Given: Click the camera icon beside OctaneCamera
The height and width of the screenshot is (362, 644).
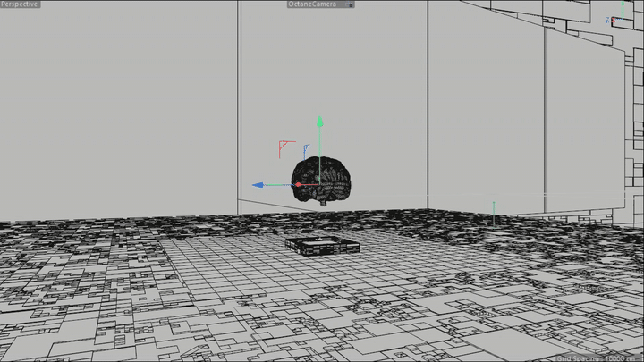Looking at the screenshot, I should click(349, 4).
